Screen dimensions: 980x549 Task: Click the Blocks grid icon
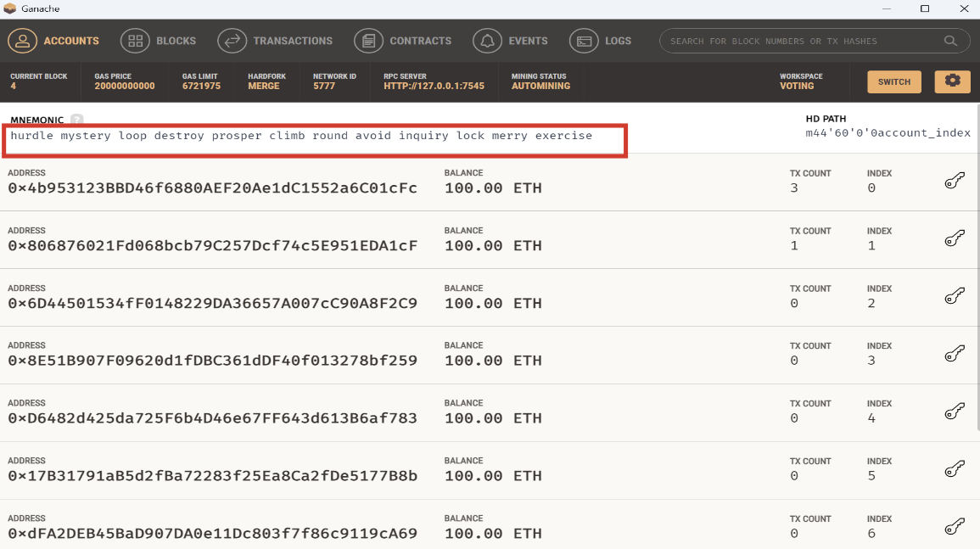tap(135, 42)
